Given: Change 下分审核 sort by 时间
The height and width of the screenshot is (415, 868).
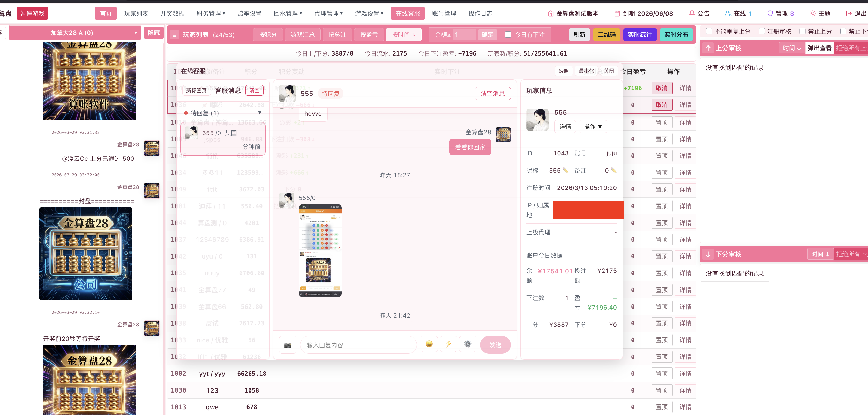Looking at the screenshot, I should coord(820,255).
